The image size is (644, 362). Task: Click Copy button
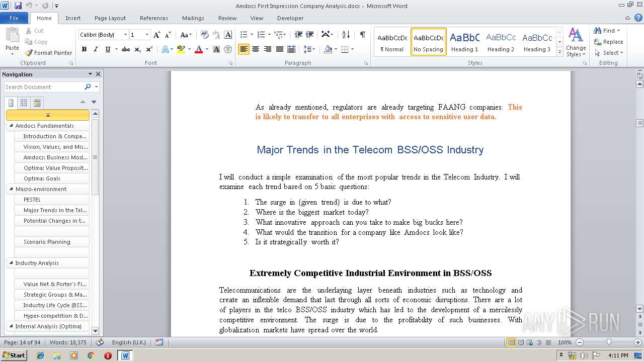coord(36,42)
